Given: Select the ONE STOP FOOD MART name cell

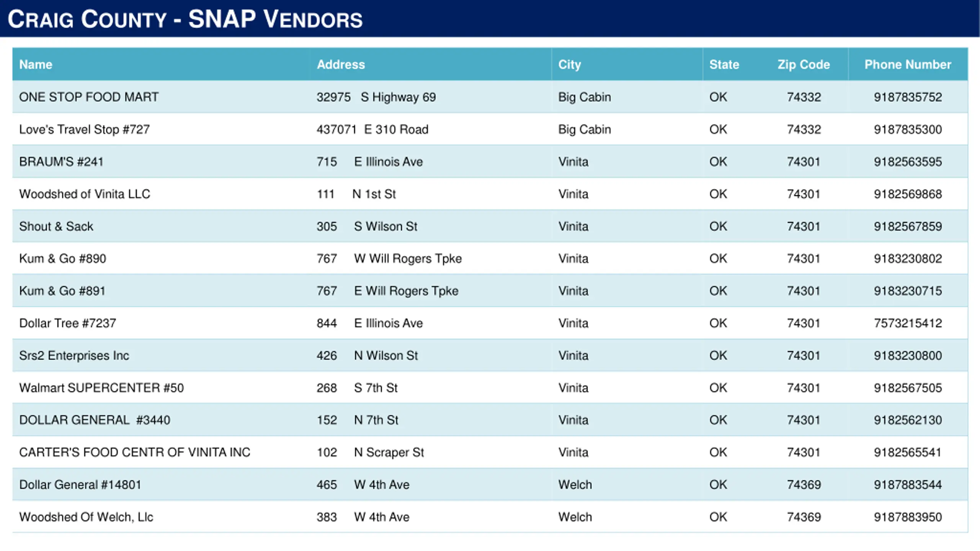Looking at the screenshot, I should tap(89, 97).
